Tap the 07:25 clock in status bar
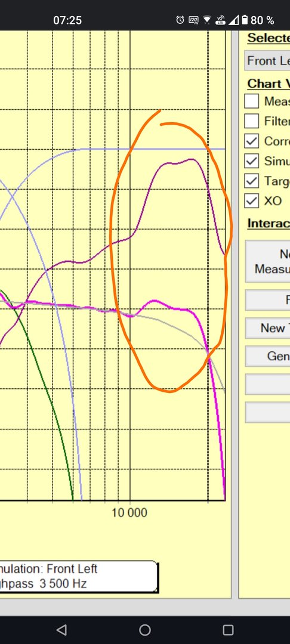 (67, 20)
